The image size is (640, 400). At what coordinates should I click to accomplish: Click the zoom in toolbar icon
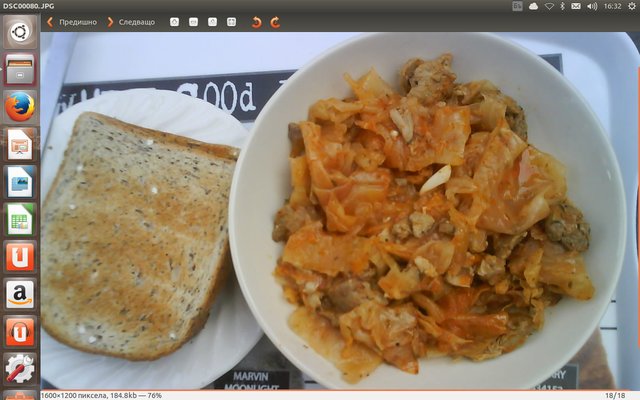(174, 21)
